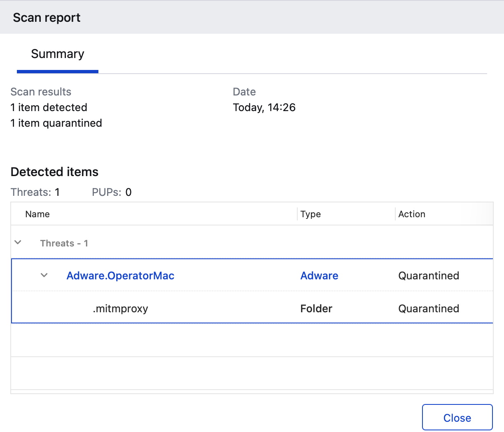Collapse the Threats - 1 group chevron
Viewport: 504px width, 432px height.
[18, 242]
